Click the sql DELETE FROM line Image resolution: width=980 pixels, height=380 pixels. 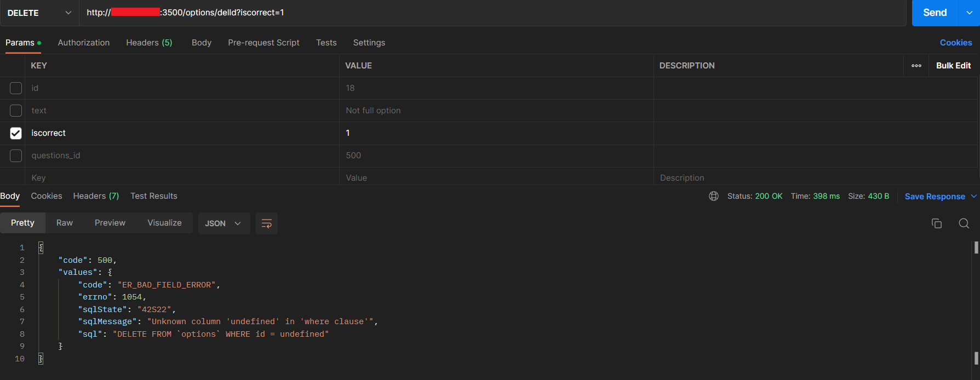pyautogui.click(x=203, y=334)
